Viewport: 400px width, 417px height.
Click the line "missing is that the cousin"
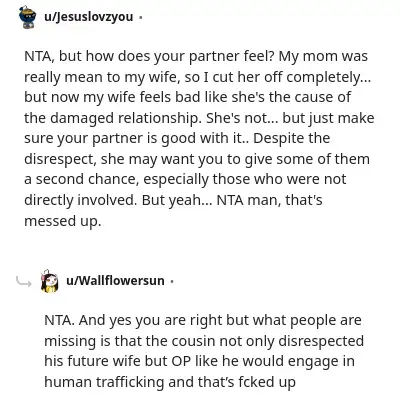pos(204,341)
